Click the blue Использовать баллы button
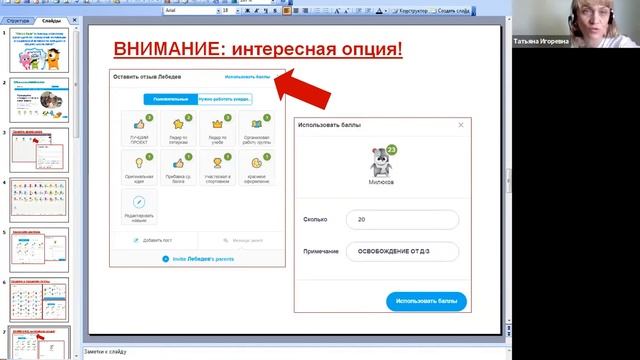 (426, 301)
